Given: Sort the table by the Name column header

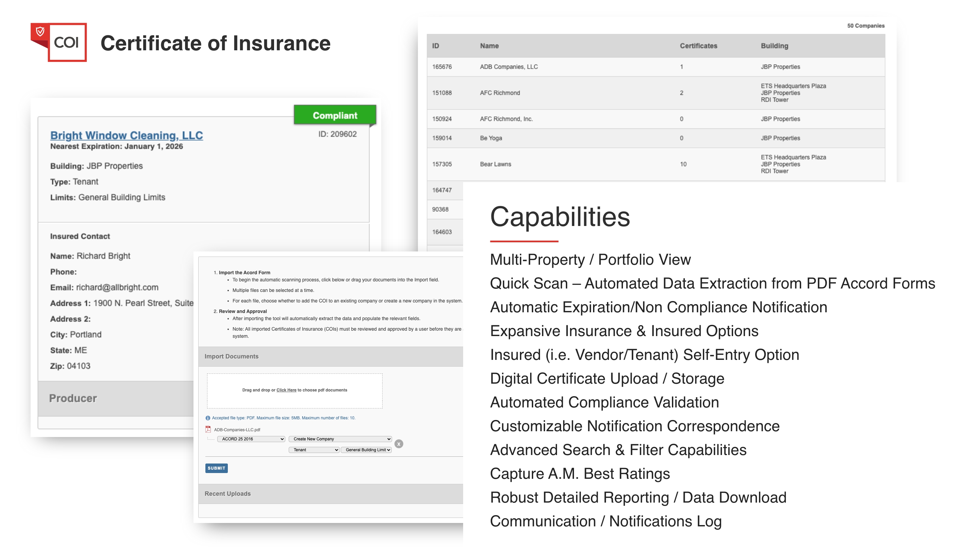Looking at the screenshot, I should (489, 46).
